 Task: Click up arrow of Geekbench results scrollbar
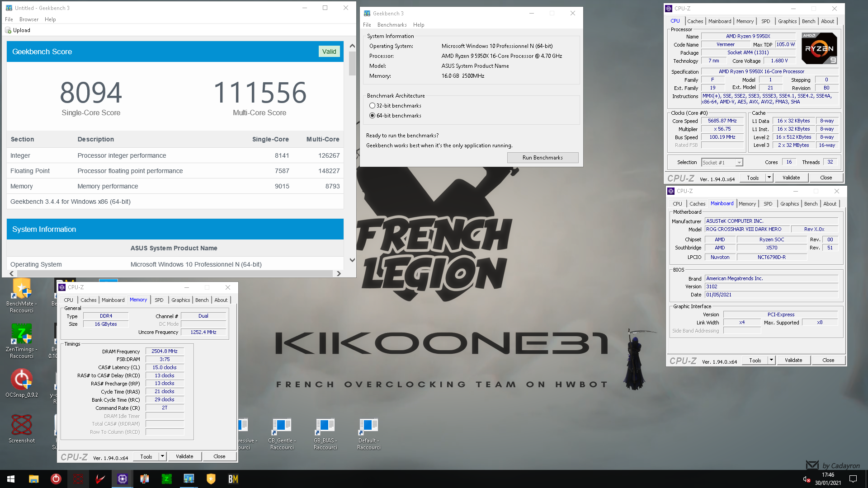pyautogui.click(x=352, y=46)
